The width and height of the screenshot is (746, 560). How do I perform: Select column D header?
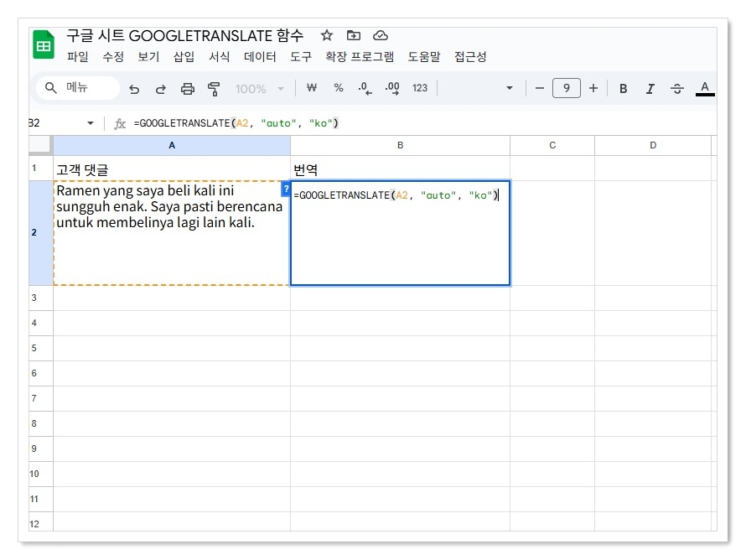point(653,145)
